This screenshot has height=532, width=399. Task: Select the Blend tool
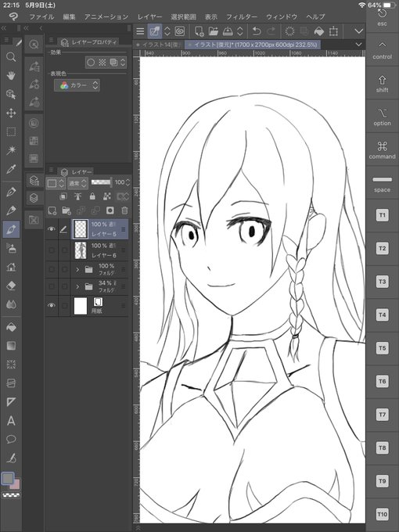click(x=11, y=304)
